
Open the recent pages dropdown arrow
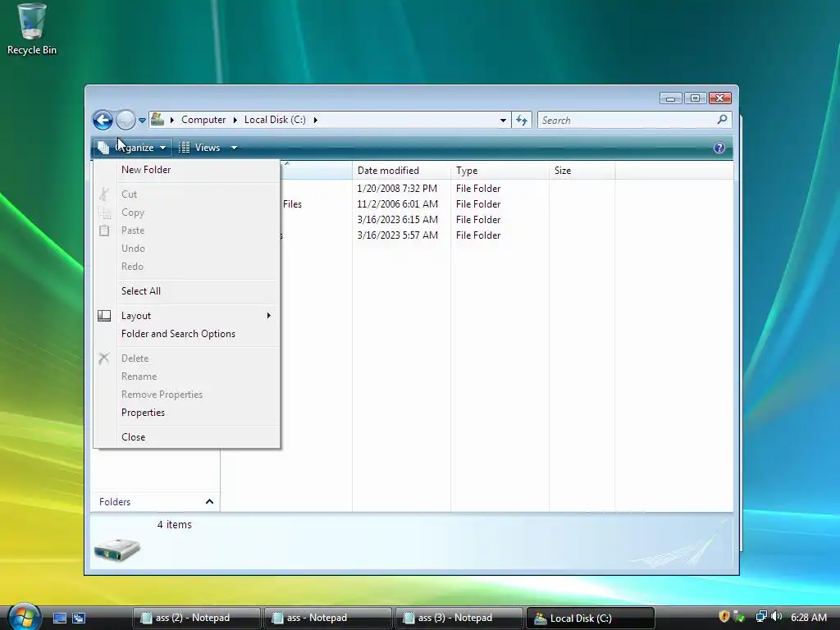click(x=142, y=121)
